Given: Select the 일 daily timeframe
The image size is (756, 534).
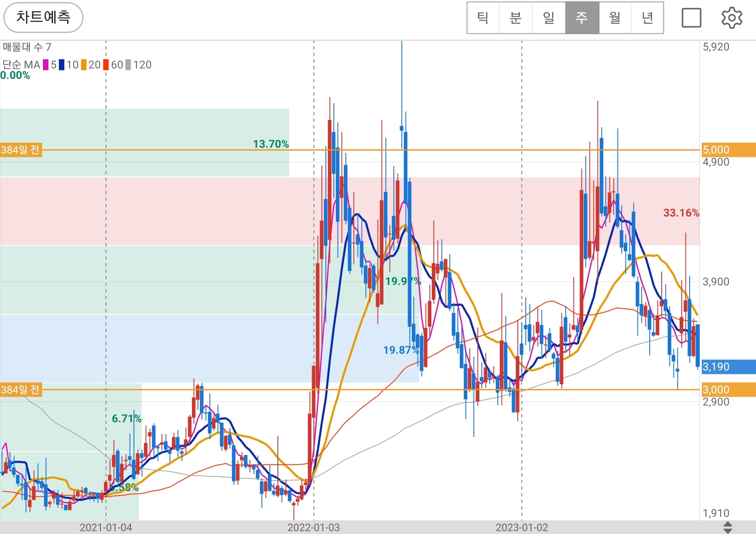Looking at the screenshot, I should pos(549,18).
